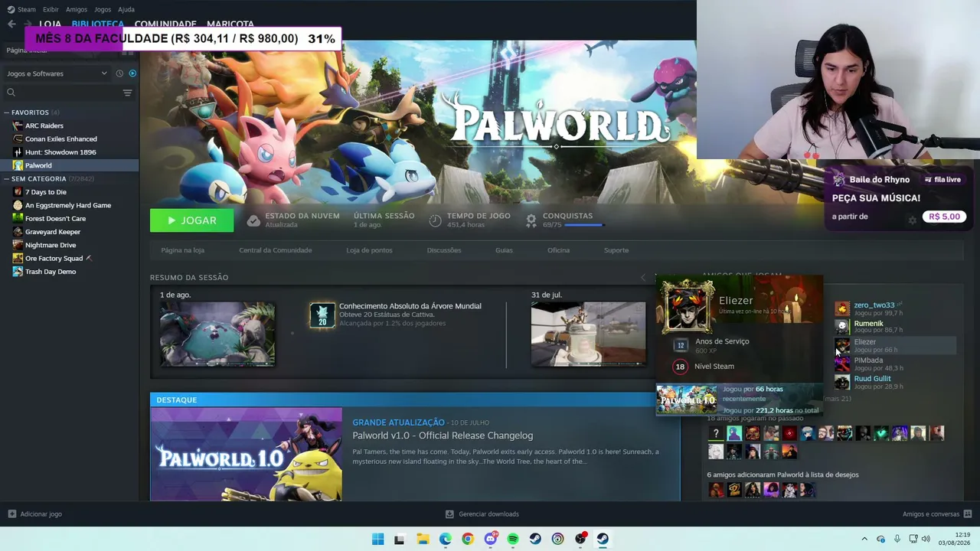The image size is (980, 551).
Task: Open the Loja de pontos tab
Action: (369, 250)
